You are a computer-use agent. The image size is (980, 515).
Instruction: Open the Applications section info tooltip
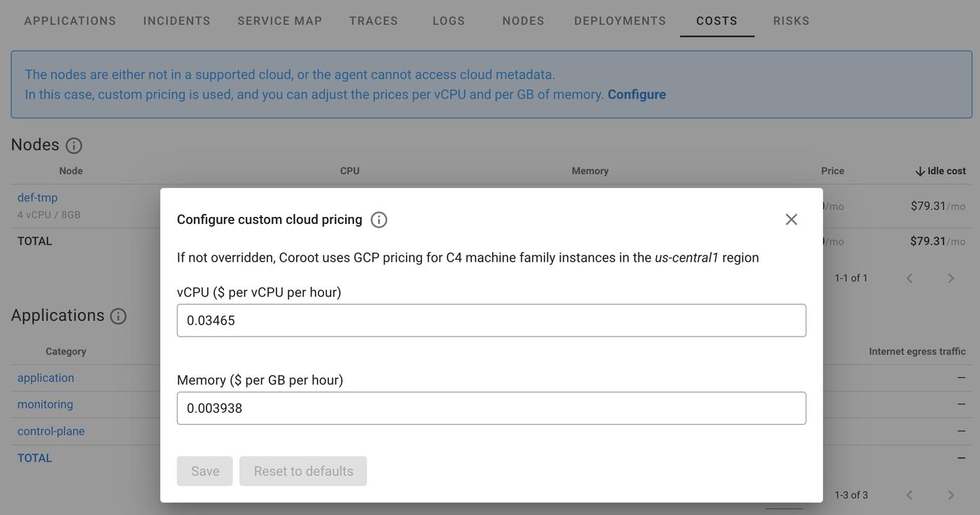pos(118,316)
